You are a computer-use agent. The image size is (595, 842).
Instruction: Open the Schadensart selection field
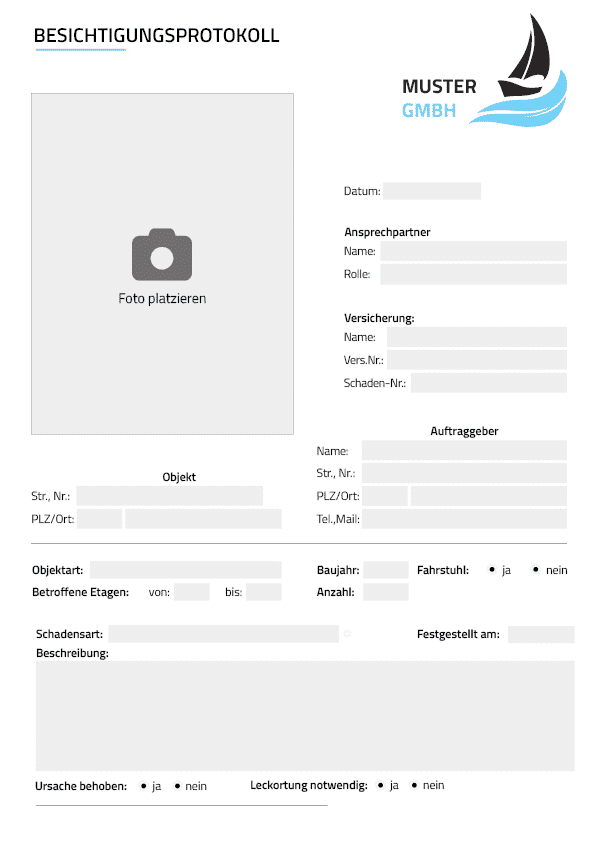(x=223, y=634)
